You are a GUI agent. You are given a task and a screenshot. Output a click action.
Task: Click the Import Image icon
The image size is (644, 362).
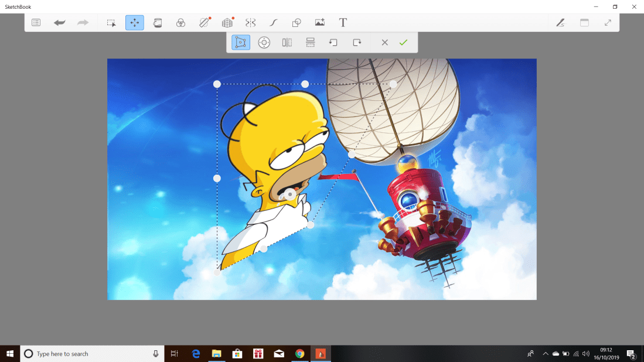(x=319, y=22)
